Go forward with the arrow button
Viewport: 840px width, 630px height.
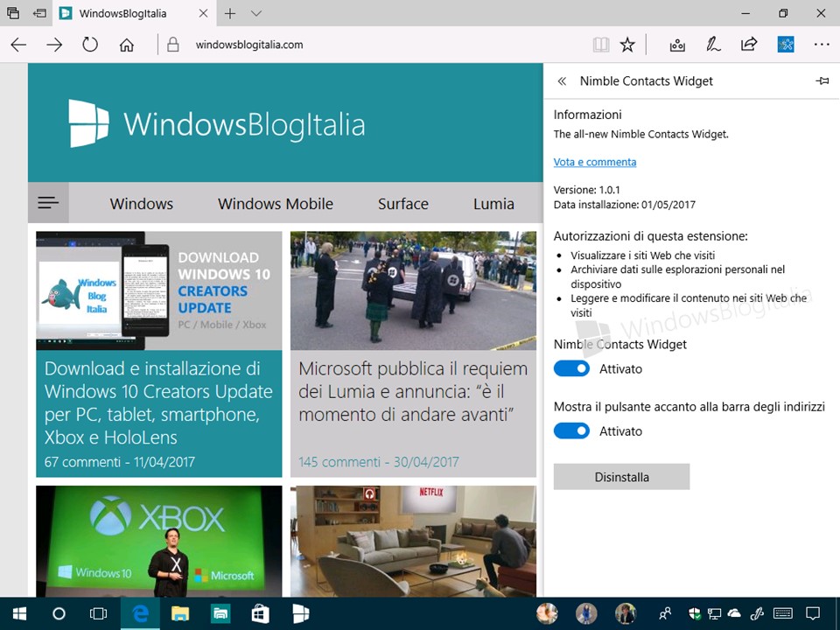[x=54, y=45]
